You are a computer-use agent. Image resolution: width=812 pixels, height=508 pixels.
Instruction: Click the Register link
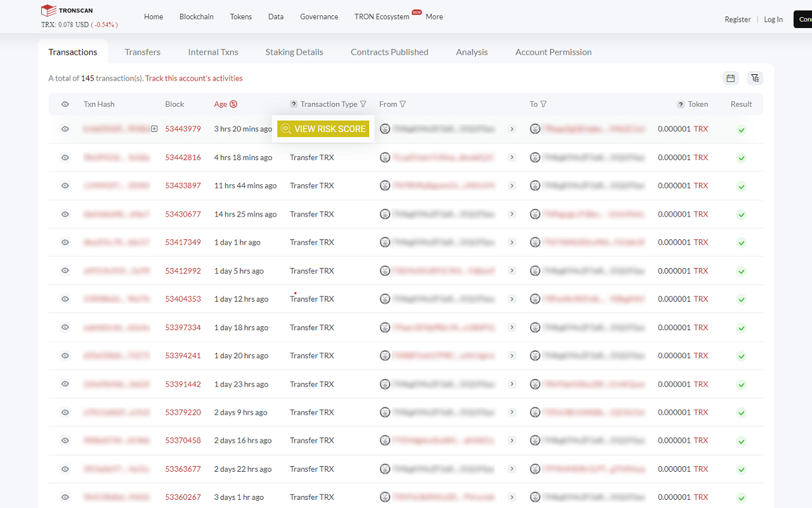point(738,19)
